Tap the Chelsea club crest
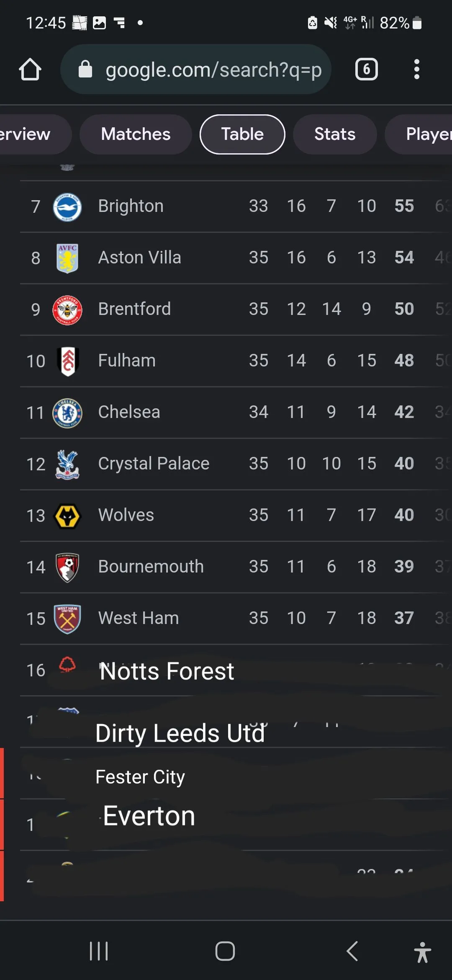This screenshot has width=452, height=980. point(67,413)
